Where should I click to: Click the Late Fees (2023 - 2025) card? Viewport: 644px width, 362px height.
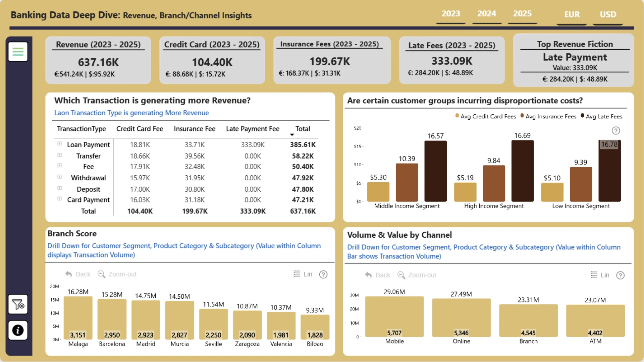pyautogui.click(x=452, y=60)
